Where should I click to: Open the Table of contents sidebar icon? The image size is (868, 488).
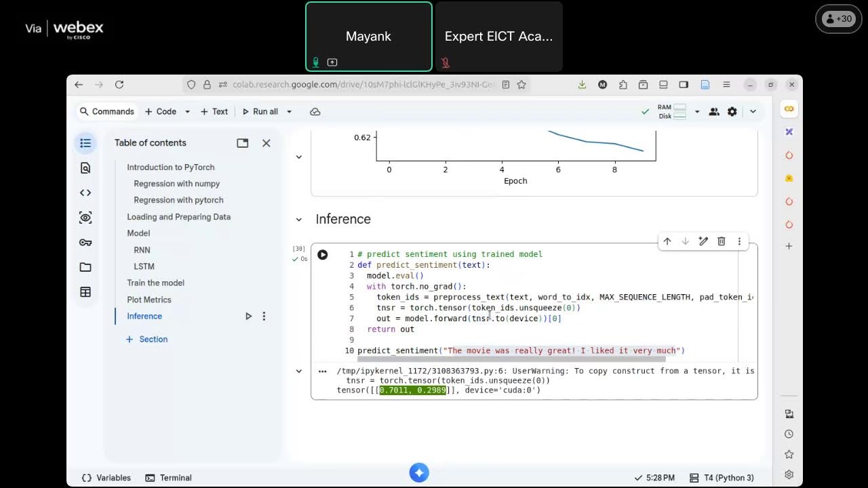85,143
